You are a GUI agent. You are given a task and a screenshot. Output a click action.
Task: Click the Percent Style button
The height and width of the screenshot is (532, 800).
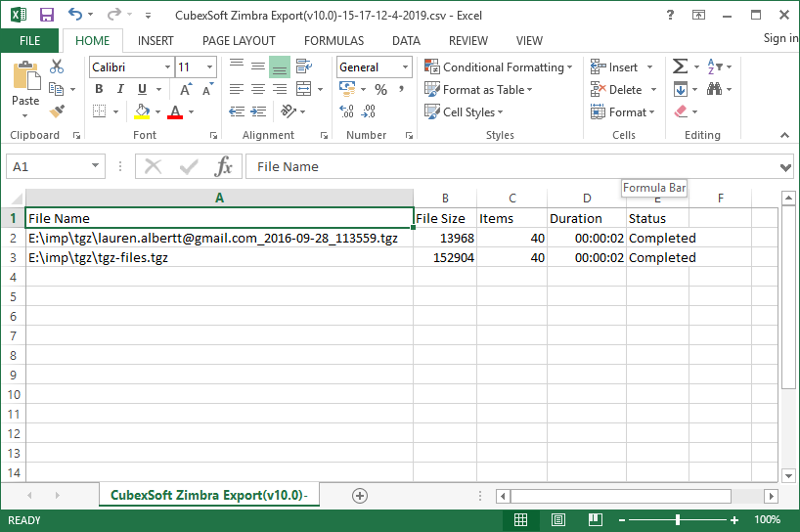380,89
